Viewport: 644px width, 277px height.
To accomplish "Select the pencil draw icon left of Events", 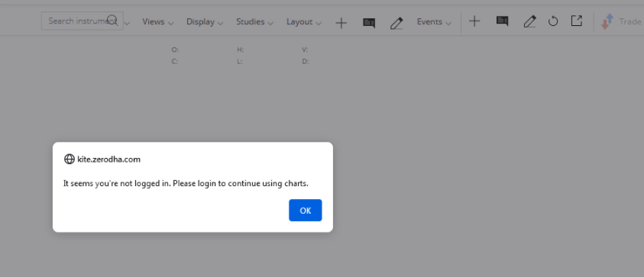I will tap(396, 23).
